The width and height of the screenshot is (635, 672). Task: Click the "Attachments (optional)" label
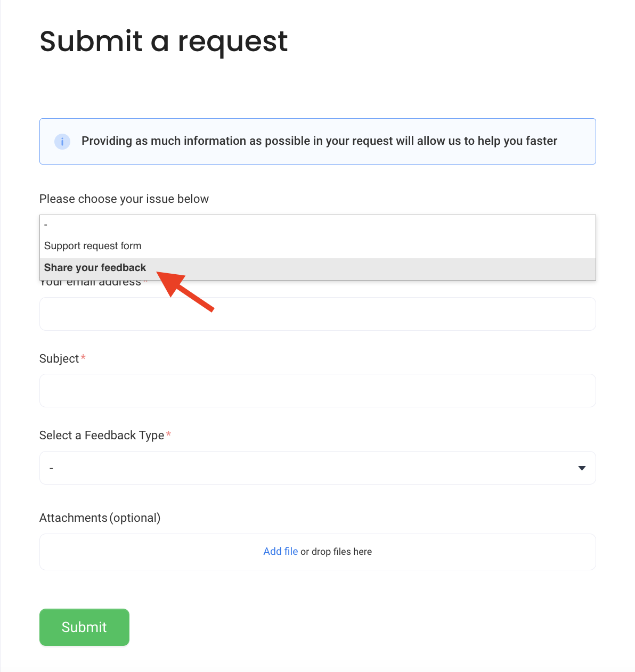click(100, 518)
